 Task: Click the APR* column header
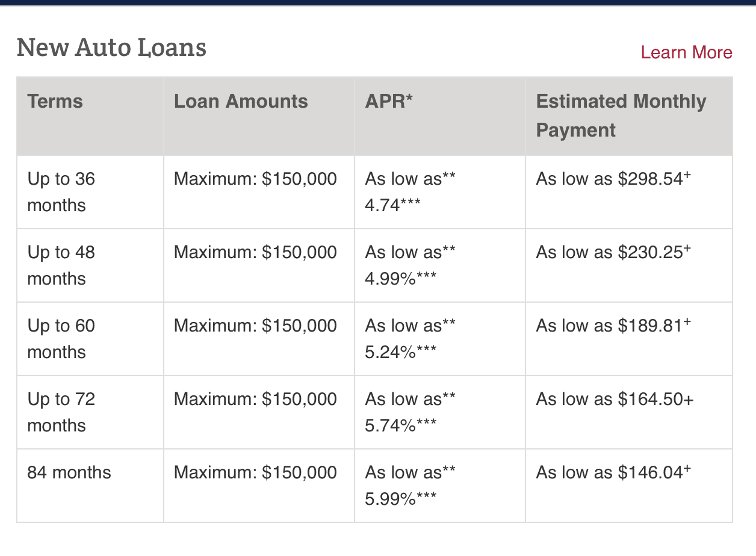(440, 116)
